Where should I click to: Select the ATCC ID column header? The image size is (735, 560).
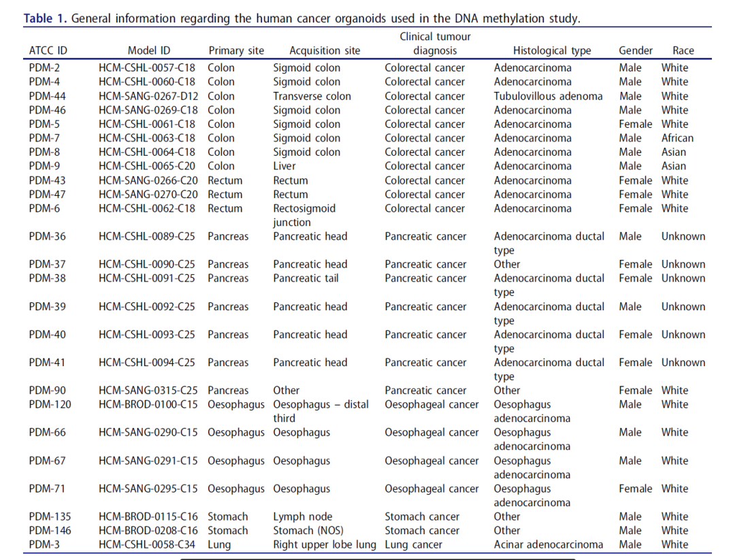point(48,50)
